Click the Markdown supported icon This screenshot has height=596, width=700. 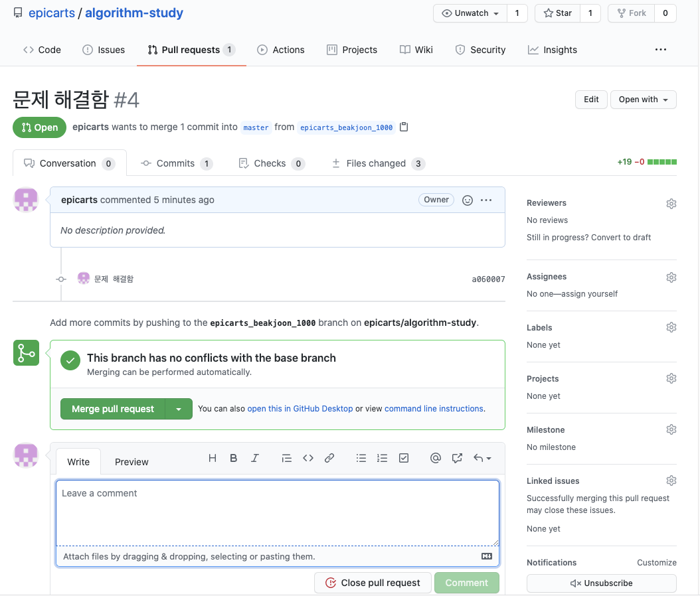click(487, 556)
